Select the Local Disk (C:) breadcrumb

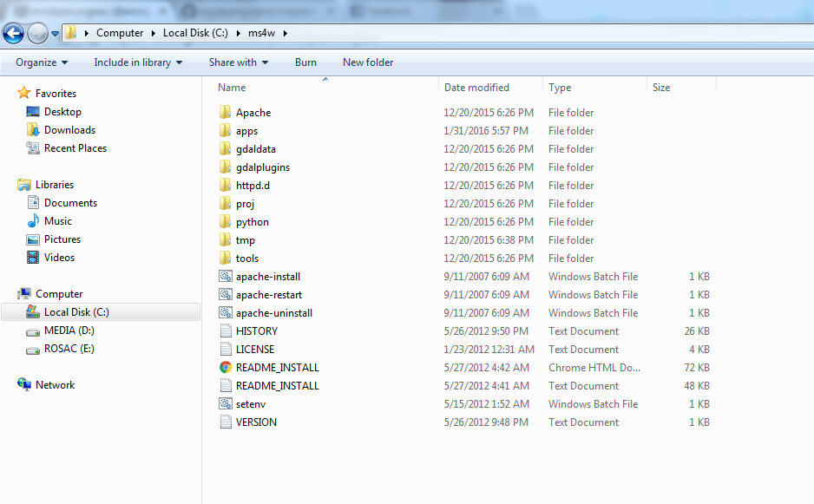tap(195, 33)
